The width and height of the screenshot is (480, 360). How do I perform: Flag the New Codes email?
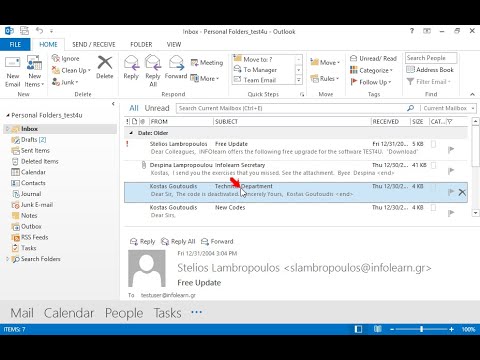451,213
